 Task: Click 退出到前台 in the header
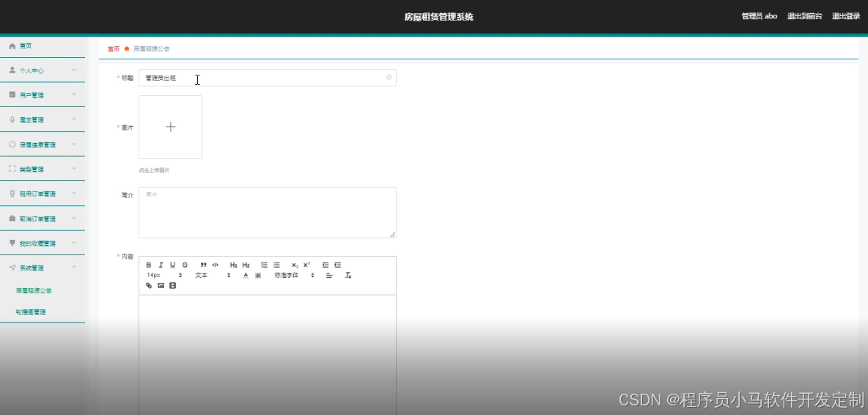click(x=804, y=16)
